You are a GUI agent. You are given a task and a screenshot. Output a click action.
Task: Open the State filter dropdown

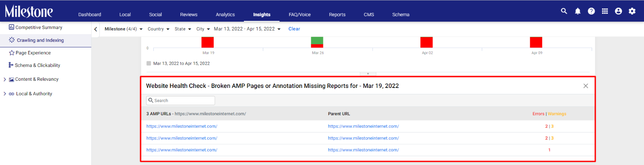click(x=183, y=29)
